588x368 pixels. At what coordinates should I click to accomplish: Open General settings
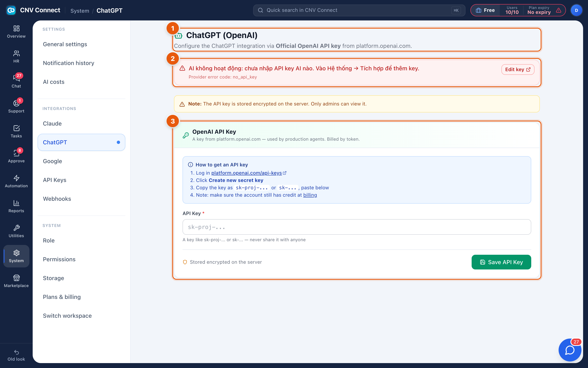point(81,44)
